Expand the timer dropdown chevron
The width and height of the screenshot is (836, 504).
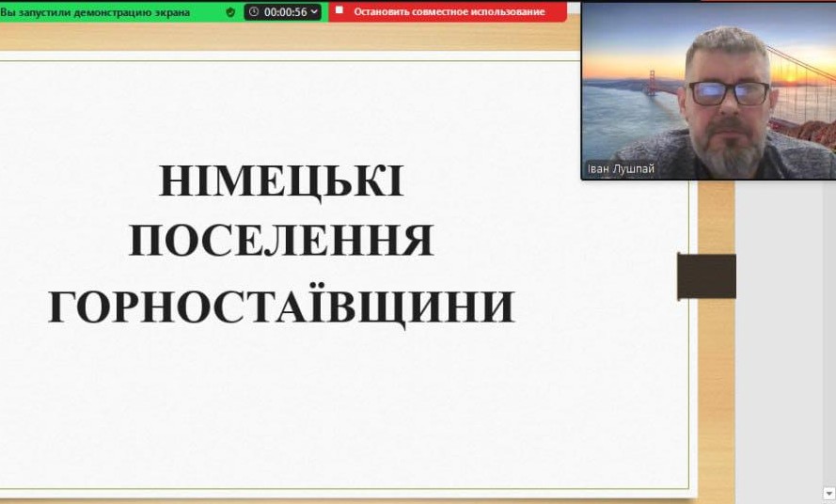pos(313,12)
